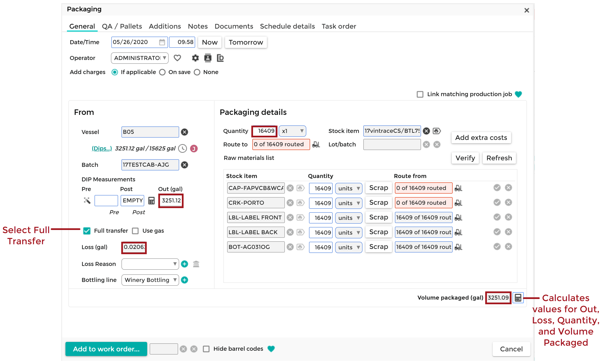Uncheck the Full transfer checkbox
This screenshot has width=605, height=364.
87,231
